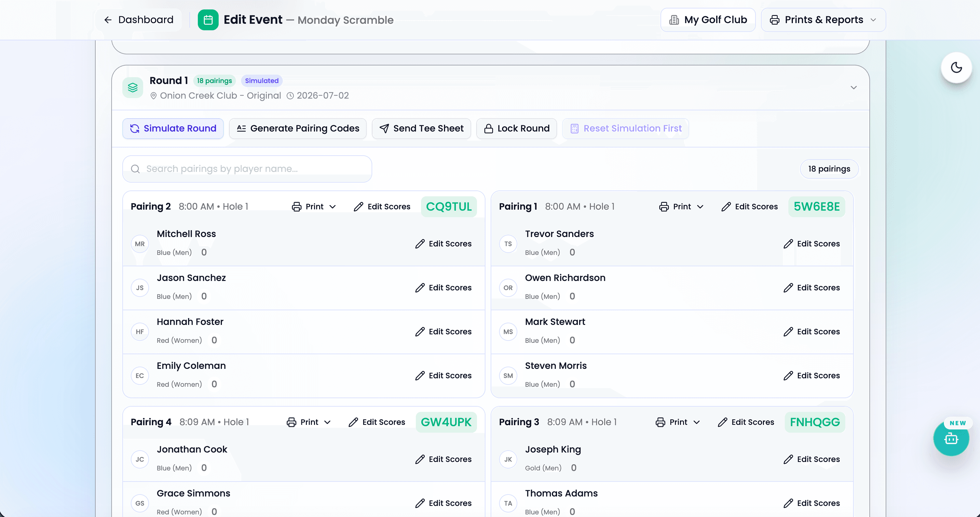Click Lock Round
This screenshot has width=980, height=517.
click(517, 128)
